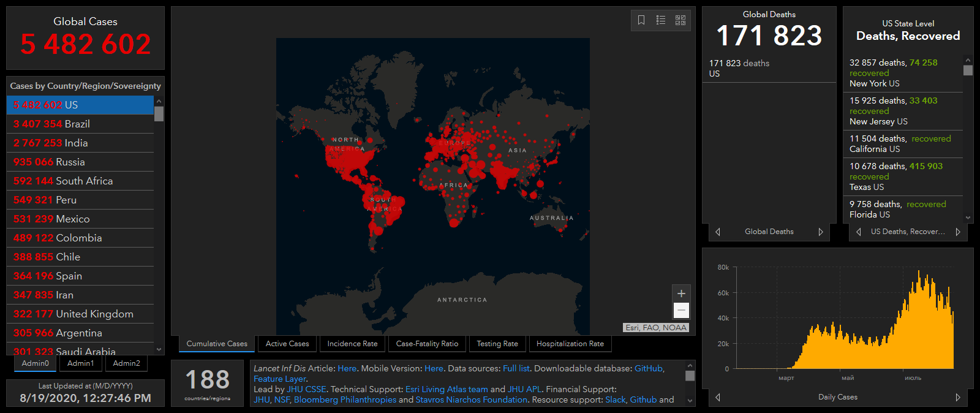Open the Slack resource support link
Image resolution: width=980 pixels, height=413 pixels.
pyautogui.click(x=616, y=400)
